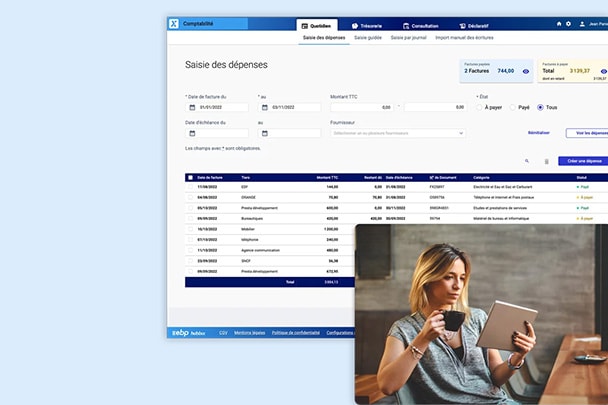This screenshot has width=608, height=405.
Task: Open settings gear in the header
Action: 568,24
